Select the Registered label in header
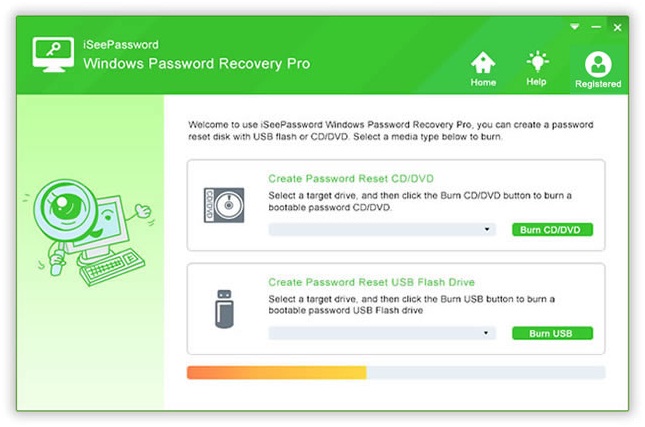 pyautogui.click(x=598, y=84)
